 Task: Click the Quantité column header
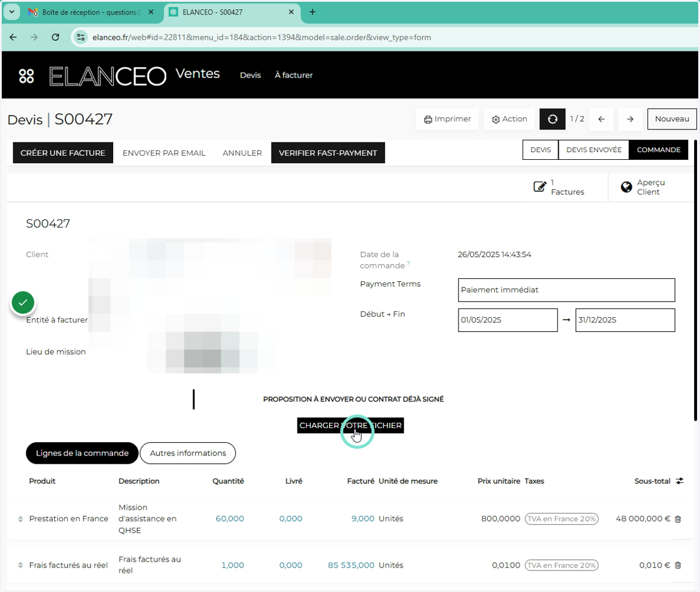click(x=228, y=481)
